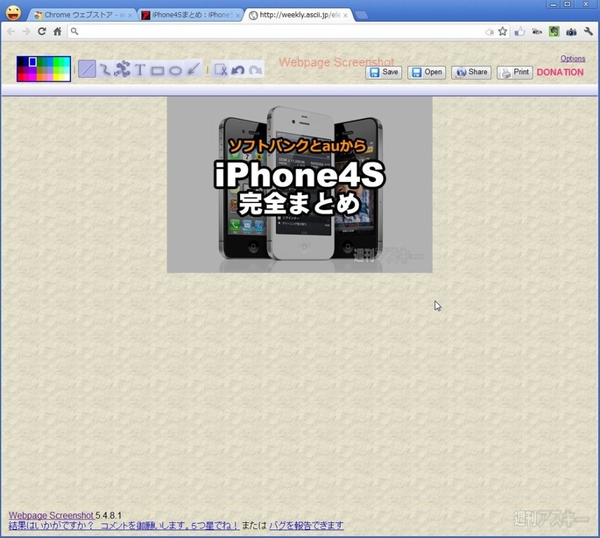Pick the selected blue color swatch
Viewport: 600px width, 538px height.
coord(33,62)
